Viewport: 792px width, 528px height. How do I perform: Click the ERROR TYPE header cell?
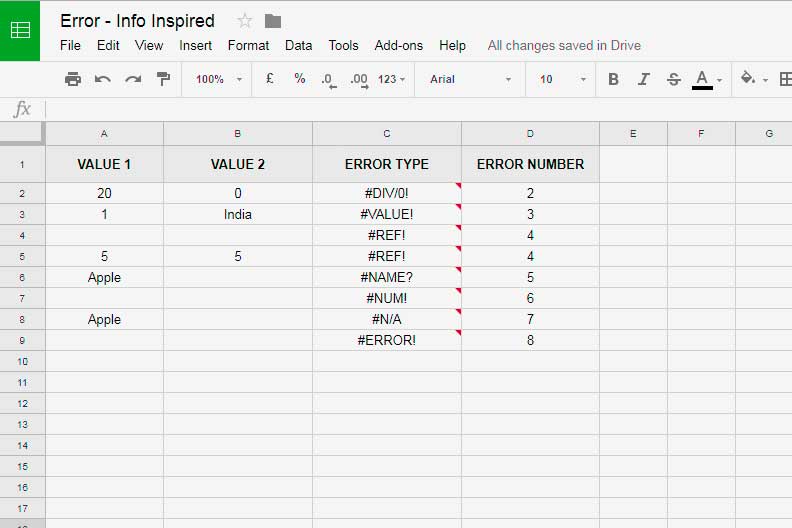pos(386,164)
